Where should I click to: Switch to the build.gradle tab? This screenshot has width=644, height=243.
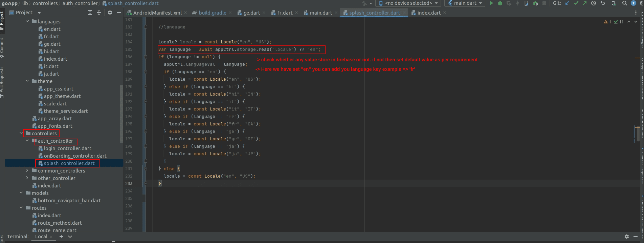coord(212,13)
